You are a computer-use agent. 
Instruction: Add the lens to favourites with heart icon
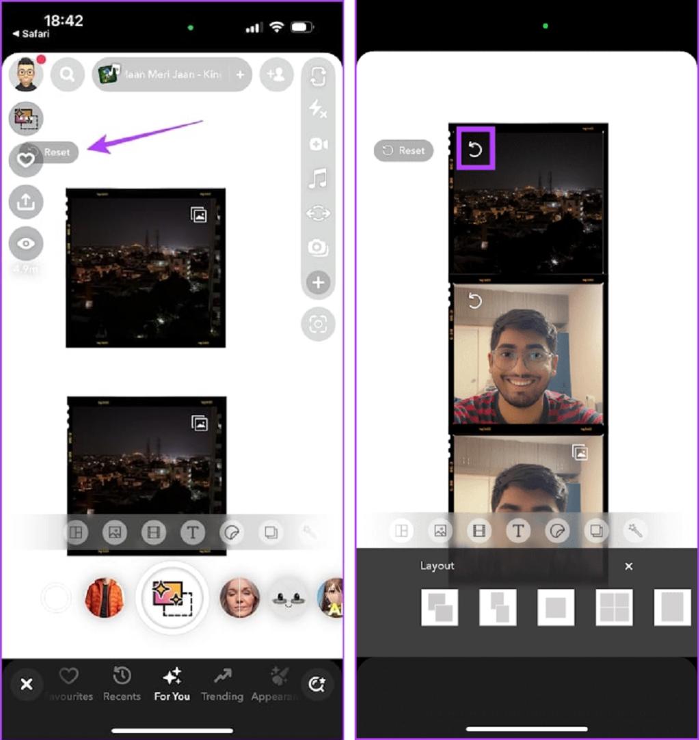26,160
